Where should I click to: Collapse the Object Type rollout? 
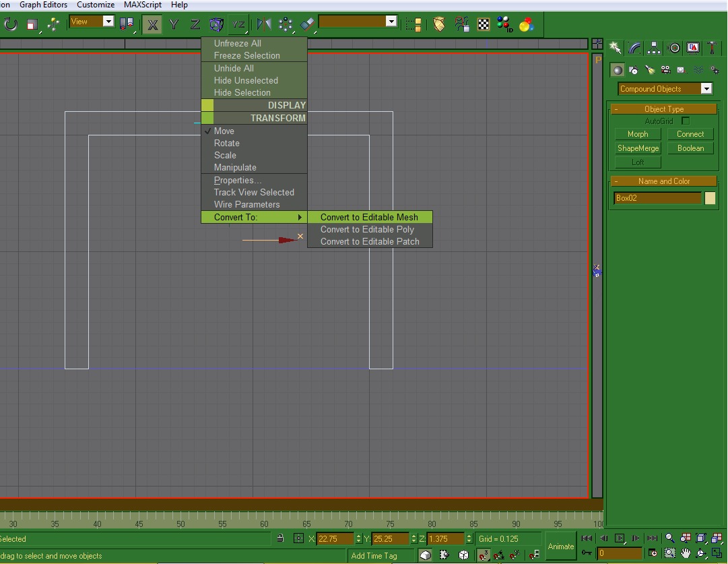coord(664,108)
